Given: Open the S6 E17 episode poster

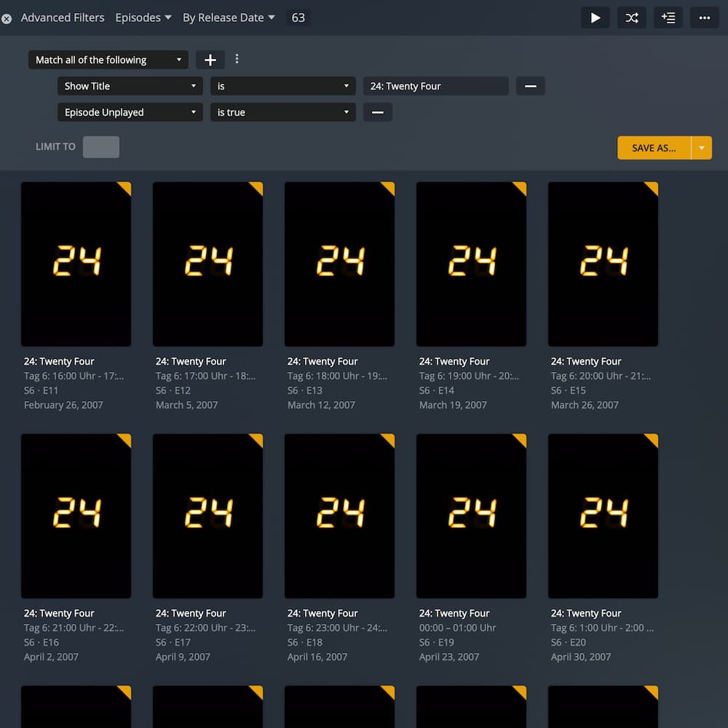Looking at the screenshot, I should (x=207, y=516).
